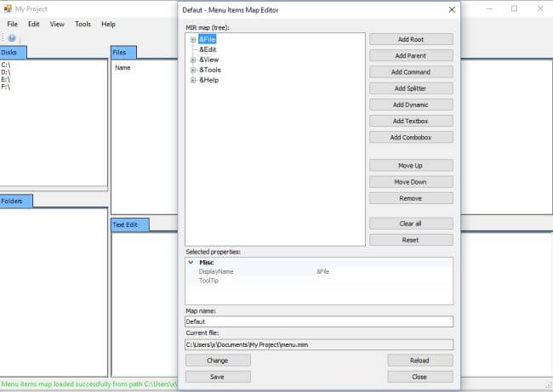Select the Text Edit panel tab

point(130,224)
